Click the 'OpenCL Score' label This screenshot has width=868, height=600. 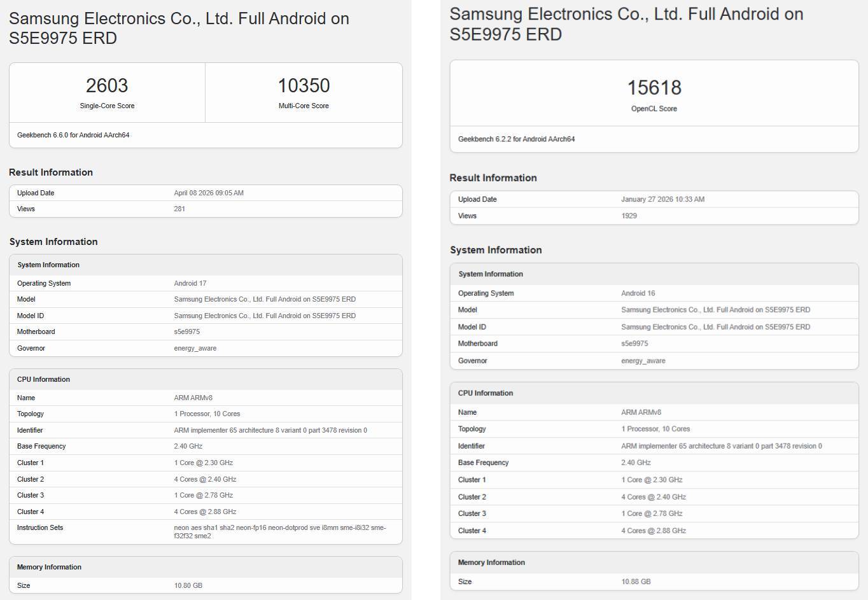654,109
